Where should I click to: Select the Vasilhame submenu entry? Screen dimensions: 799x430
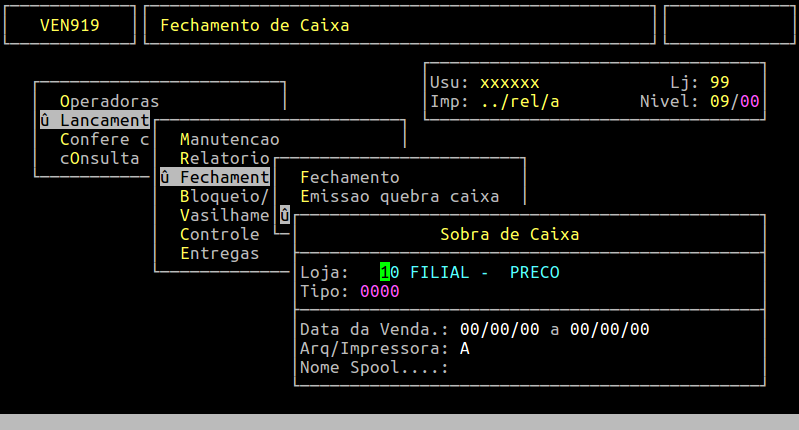[224, 215]
